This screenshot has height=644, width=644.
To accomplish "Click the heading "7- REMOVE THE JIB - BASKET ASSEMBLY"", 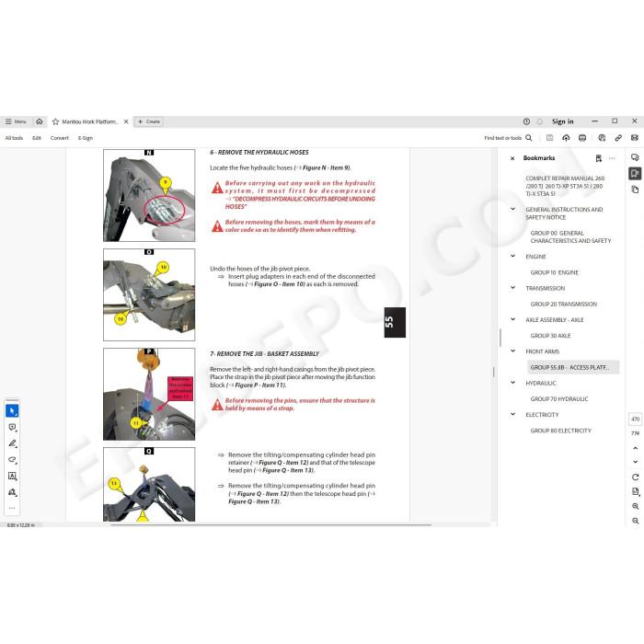I will pos(265,354).
